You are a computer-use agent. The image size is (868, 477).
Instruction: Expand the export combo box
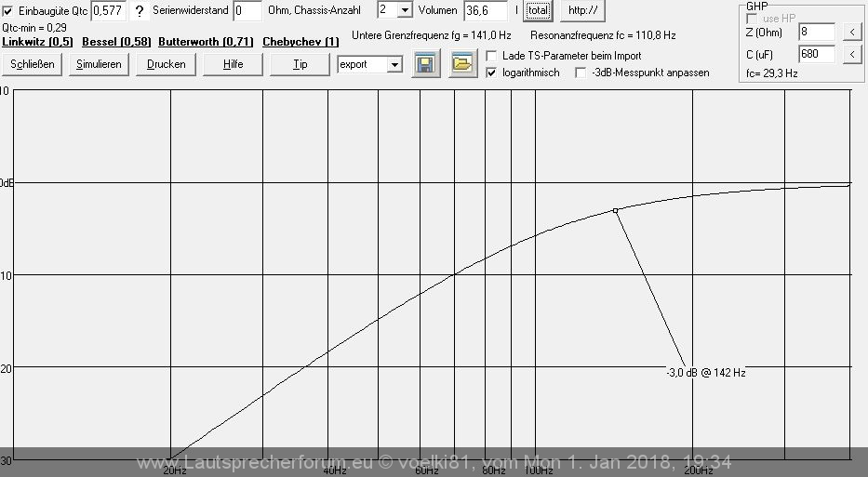394,65
